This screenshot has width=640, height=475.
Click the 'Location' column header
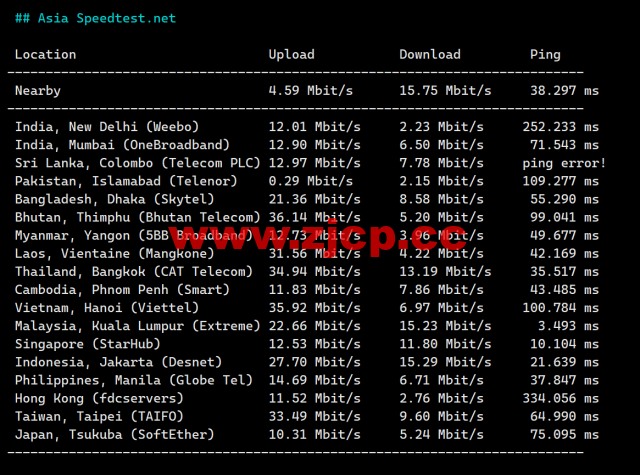pos(45,55)
